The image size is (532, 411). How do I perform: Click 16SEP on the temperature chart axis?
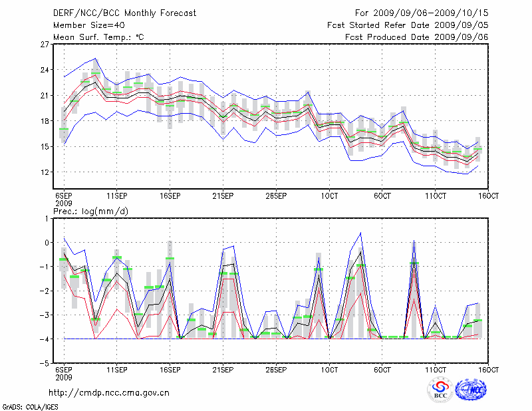(x=170, y=197)
